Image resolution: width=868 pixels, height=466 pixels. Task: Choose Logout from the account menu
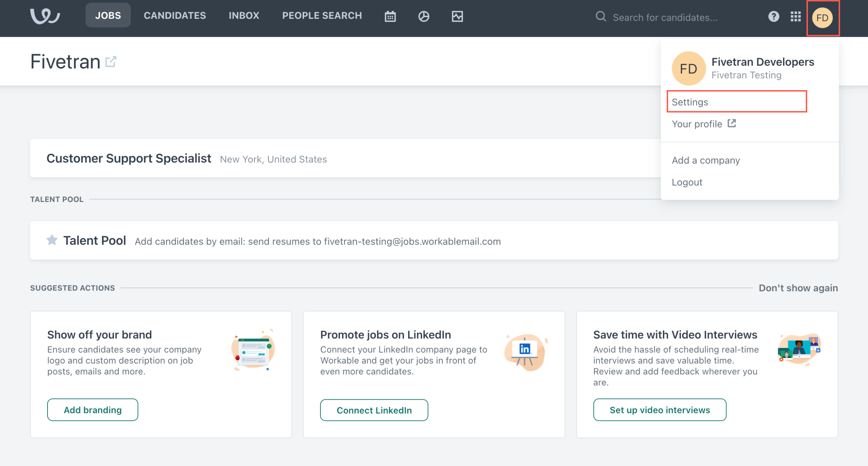(x=687, y=182)
